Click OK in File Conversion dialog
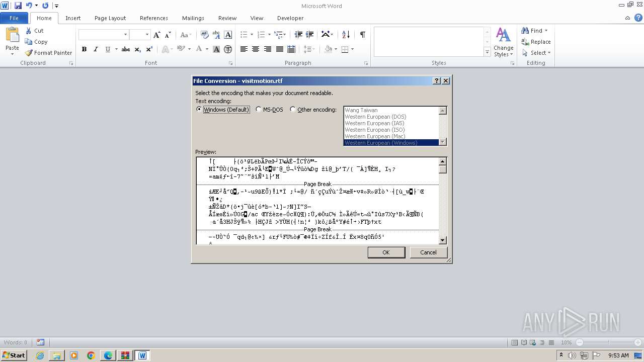Screen dimensions: 644x362 pos(386,252)
